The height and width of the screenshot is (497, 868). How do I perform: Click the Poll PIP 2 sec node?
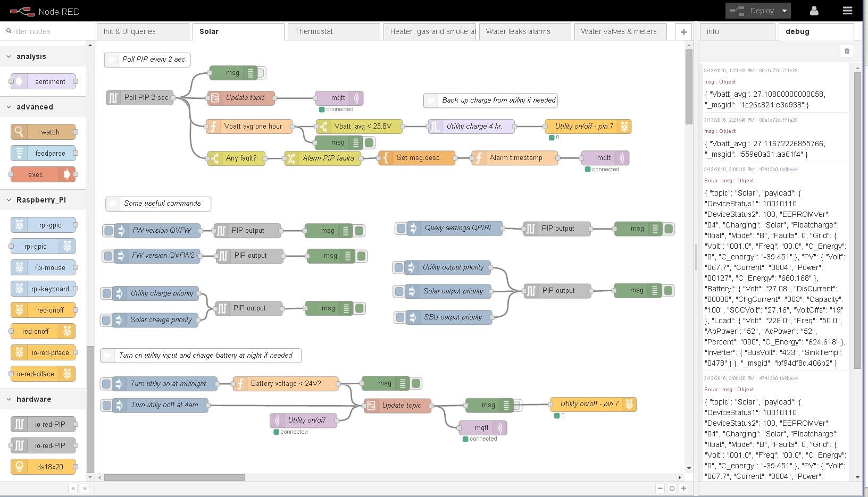[140, 97]
